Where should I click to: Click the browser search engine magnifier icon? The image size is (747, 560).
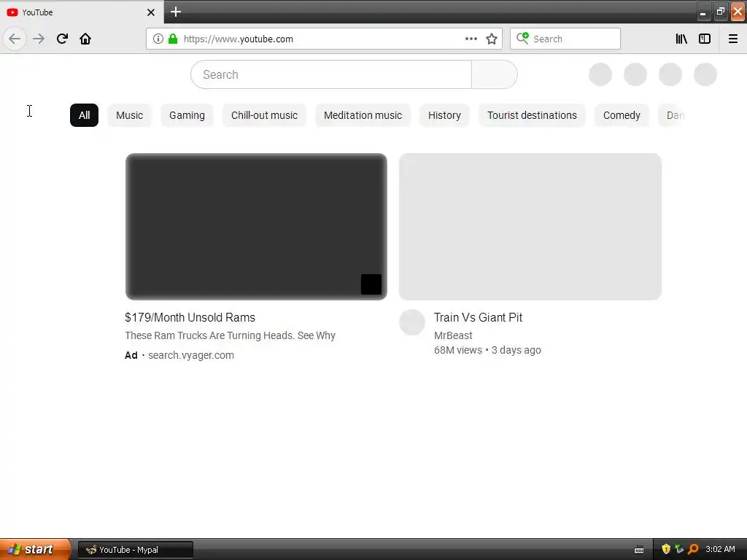coord(522,38)
